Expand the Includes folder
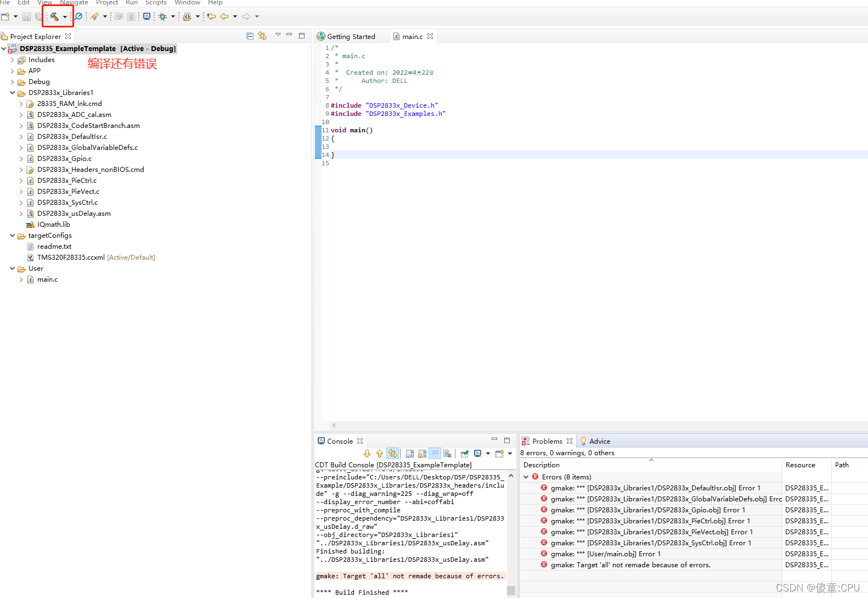The height and width of the screenshot is (598, 868). click(x=12, y=60)
